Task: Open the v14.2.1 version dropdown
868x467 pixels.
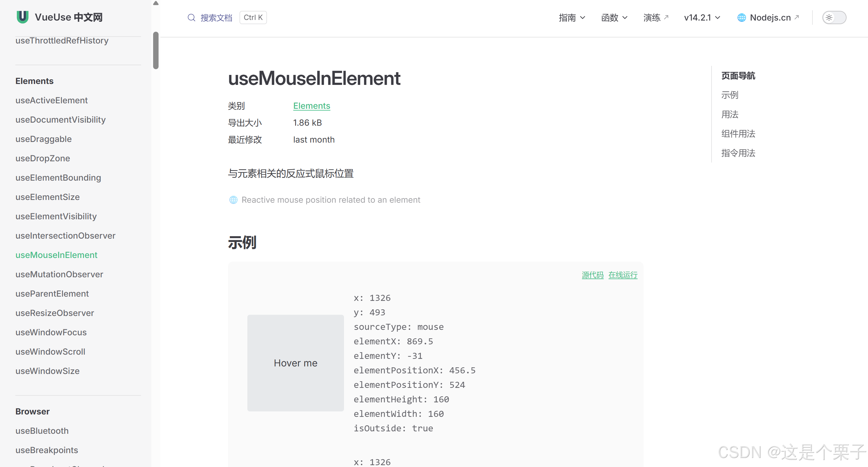Action: click(702, 18)
